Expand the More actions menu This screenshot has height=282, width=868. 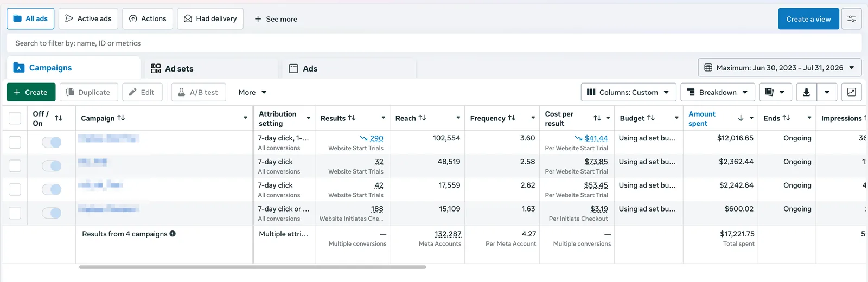(x=252, y=92)
